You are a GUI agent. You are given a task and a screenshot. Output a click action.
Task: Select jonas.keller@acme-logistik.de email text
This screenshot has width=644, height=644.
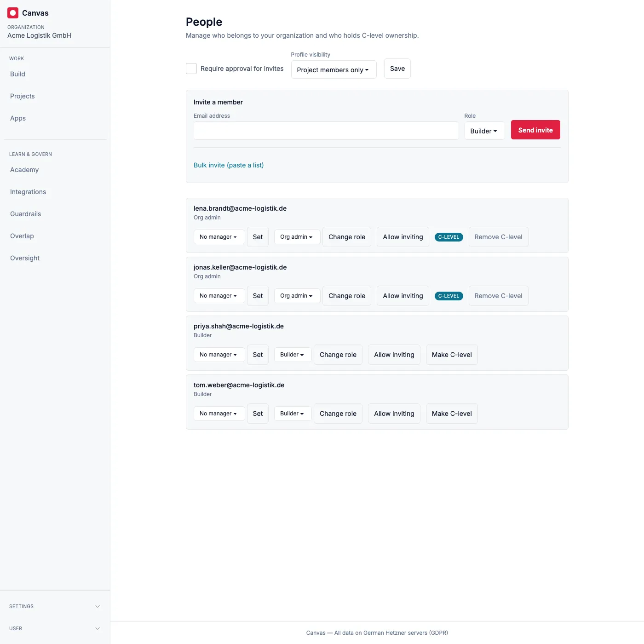[240, 267]
